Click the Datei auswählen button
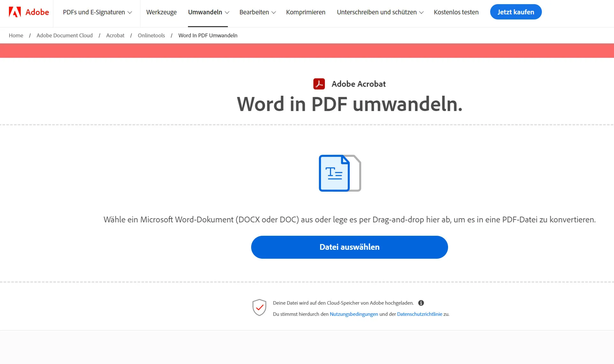Screen dimensions: 614x364 click(349, 247)
